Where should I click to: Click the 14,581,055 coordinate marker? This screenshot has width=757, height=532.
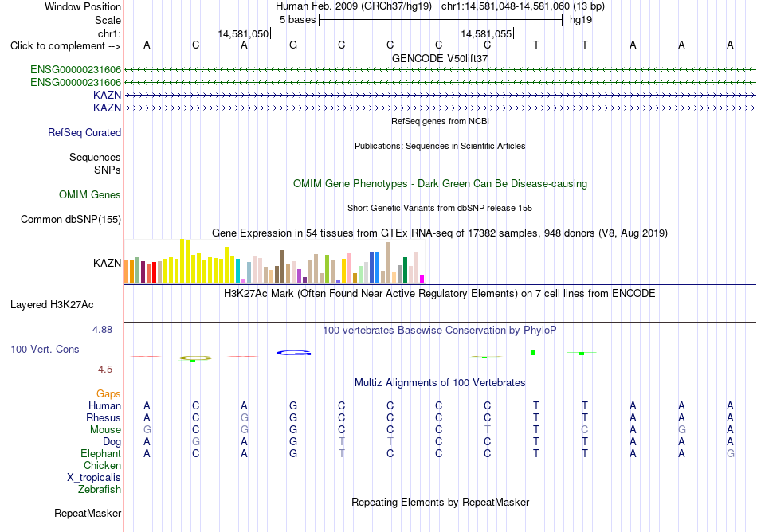tap(486, 33)
